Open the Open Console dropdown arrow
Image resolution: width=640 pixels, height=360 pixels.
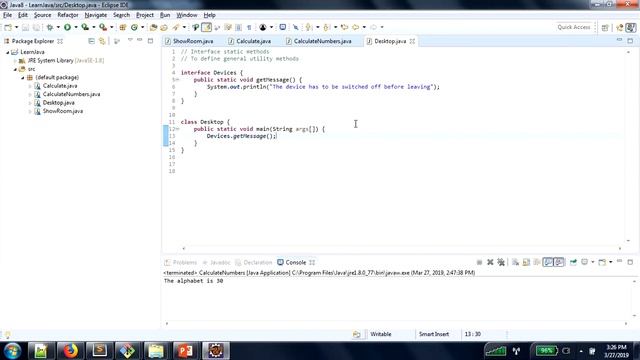[x=610, y=262]
